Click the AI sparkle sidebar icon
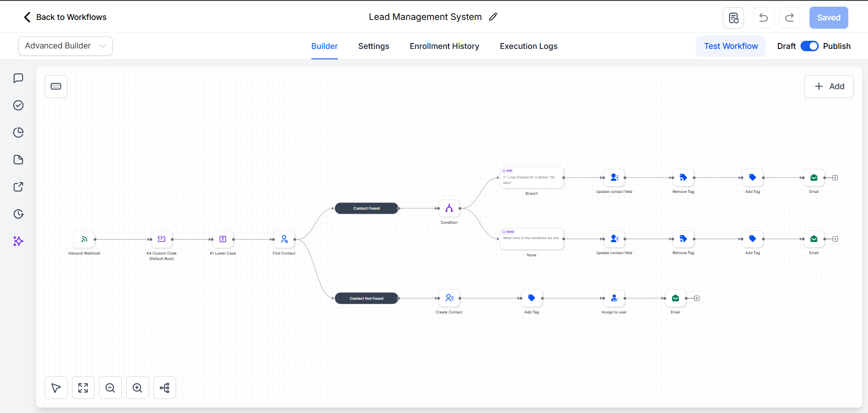 tap(18, 241)
